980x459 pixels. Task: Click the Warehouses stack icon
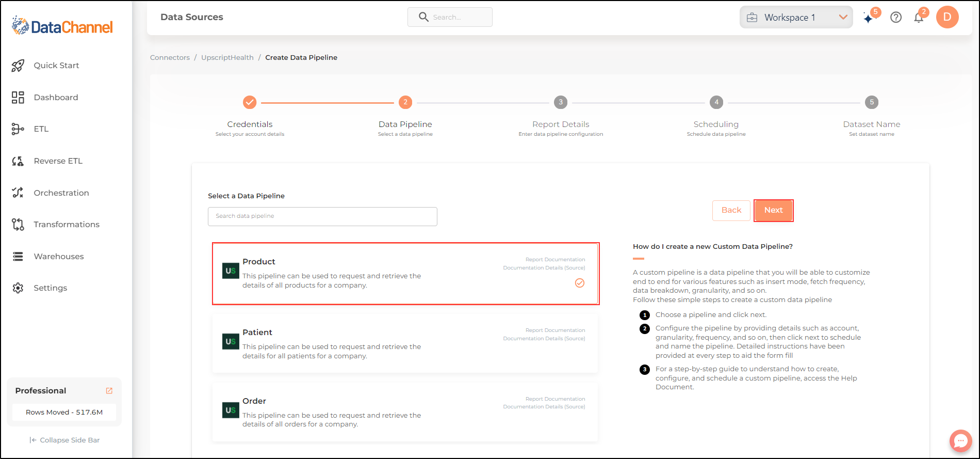pos(18,257)
